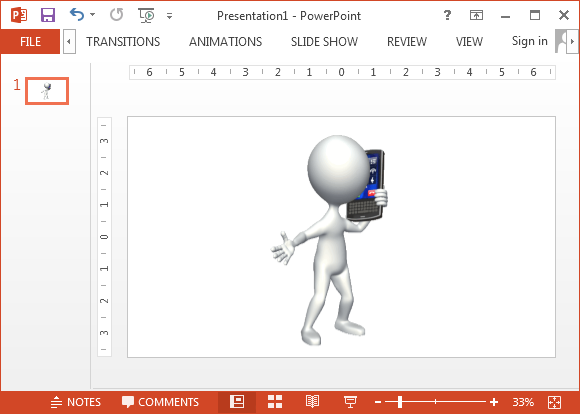Switch to Slide Sorter view
Screen dimensions: 580x414
(x=275, y=402)
